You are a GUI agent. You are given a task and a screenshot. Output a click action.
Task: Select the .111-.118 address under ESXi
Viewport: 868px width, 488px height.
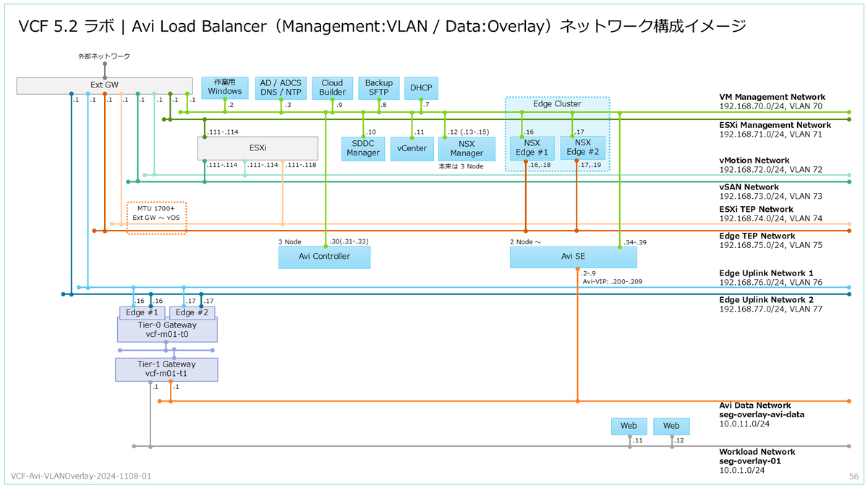302,165
